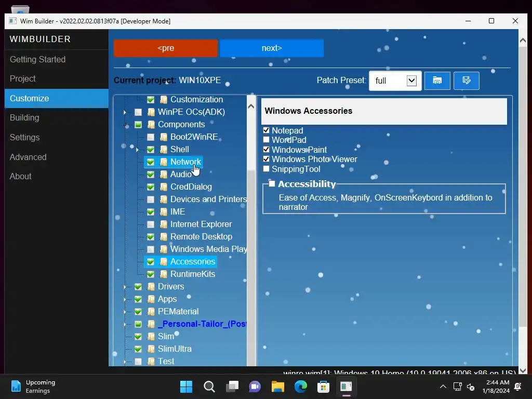The width and height of the screenshot is (532, 399).
Task: Open Windows Start menu from taskbar
Action: point(186,387)
